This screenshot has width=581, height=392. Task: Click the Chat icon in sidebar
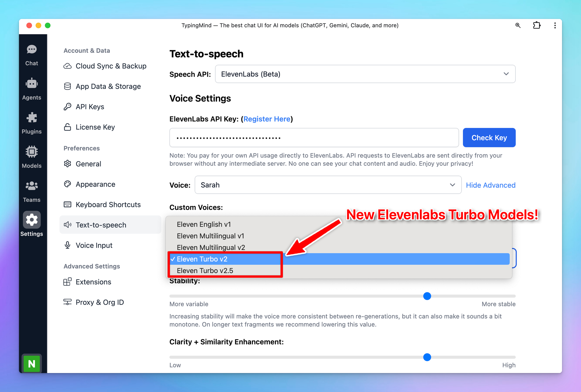pos(31,49)
